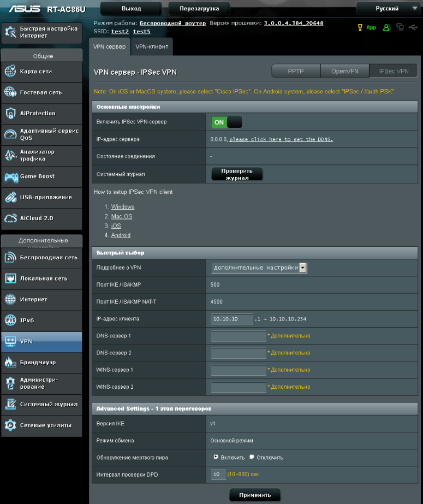Click the Выход logout button
423x504 pixels.
point(132,9)
